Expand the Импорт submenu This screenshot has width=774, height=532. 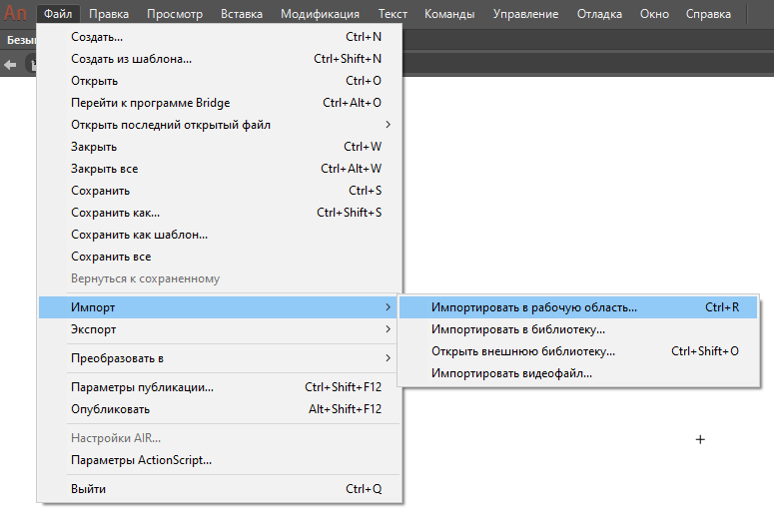220,307
